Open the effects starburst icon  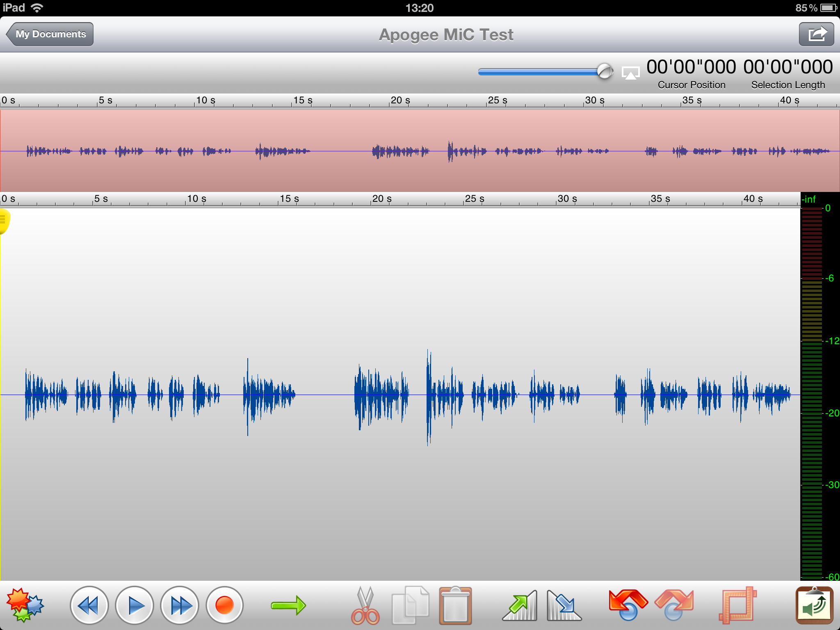pyautogui.click(x=25, y=605)
